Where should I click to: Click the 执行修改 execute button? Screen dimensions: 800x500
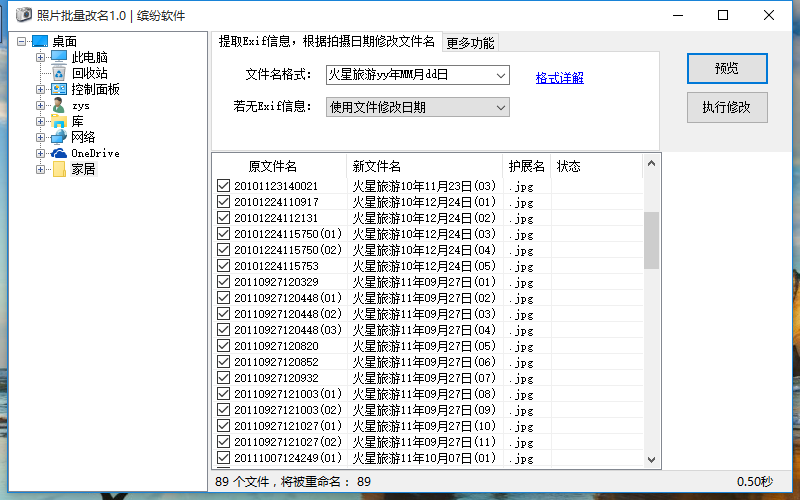[x=727, y=108]
